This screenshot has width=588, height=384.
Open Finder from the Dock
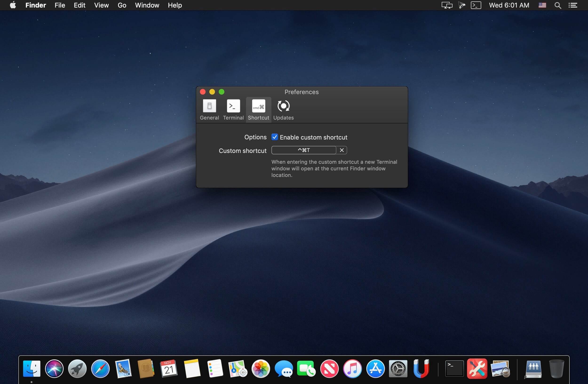(31, 368)
